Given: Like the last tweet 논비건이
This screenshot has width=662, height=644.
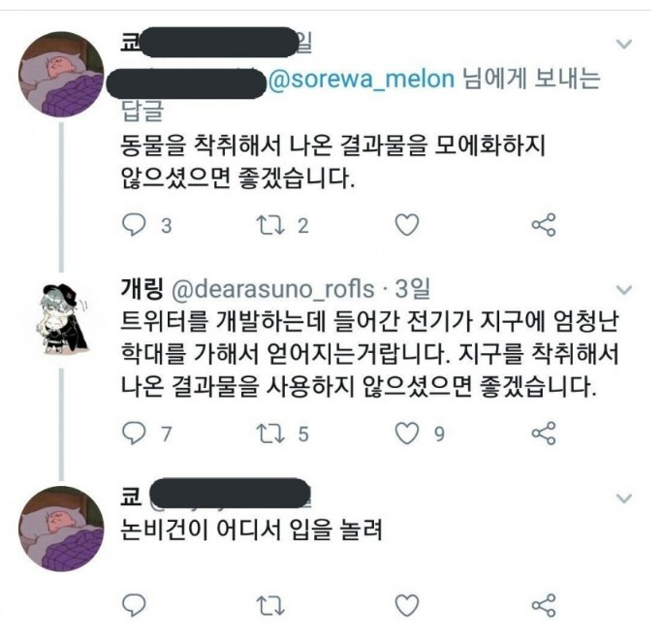Looking at the screenshot, I should 408,604.
